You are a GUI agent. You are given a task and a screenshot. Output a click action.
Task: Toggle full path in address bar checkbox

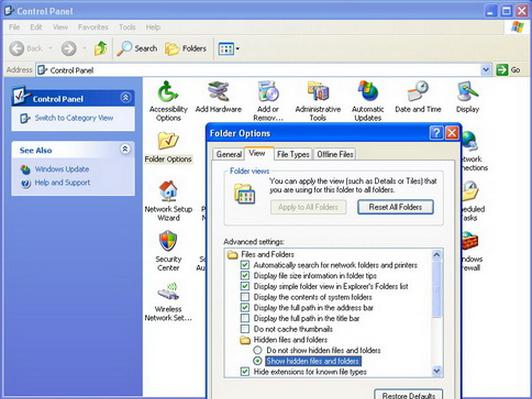pyautogui.click(x=245, y=308)
